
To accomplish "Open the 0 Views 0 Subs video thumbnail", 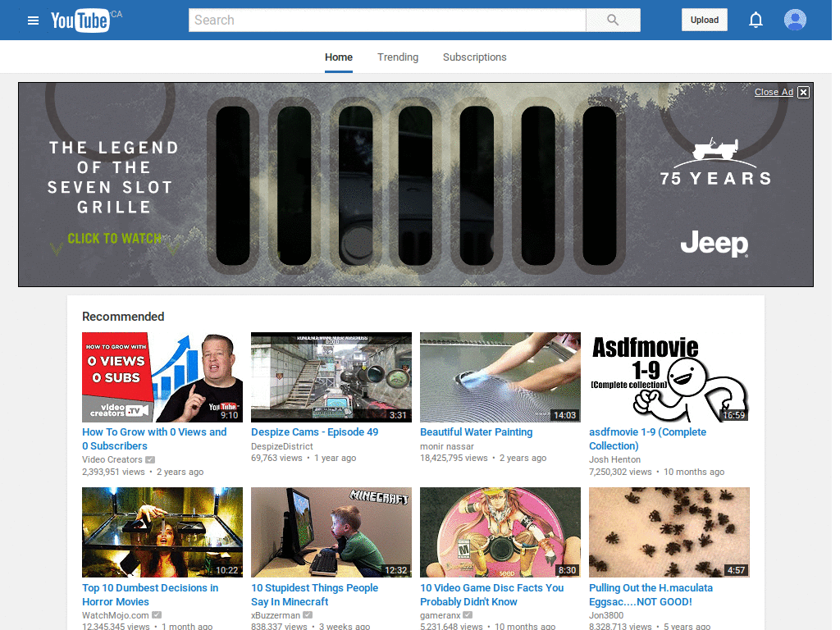I will coord(162,377).
